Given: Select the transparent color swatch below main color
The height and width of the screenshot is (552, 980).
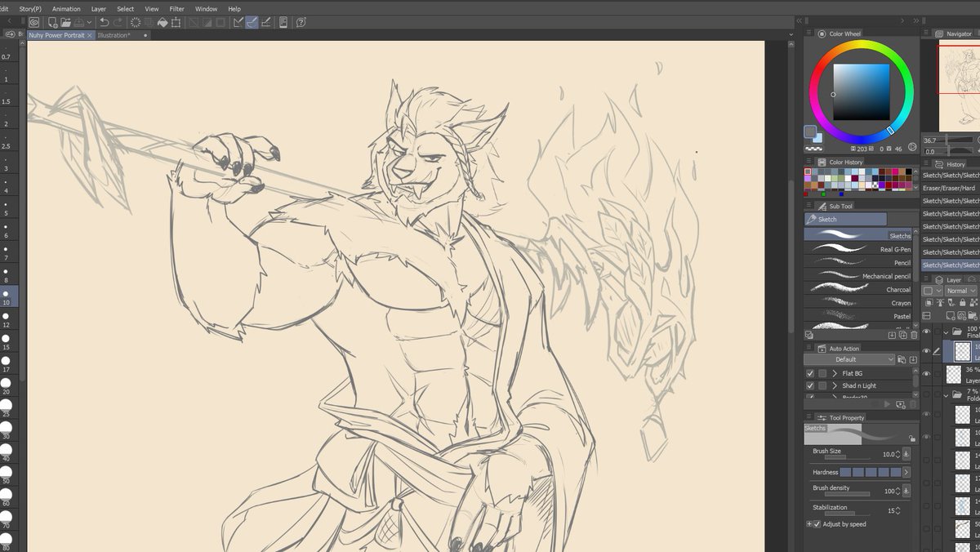Looking at the screenshot, I should 813,149.
